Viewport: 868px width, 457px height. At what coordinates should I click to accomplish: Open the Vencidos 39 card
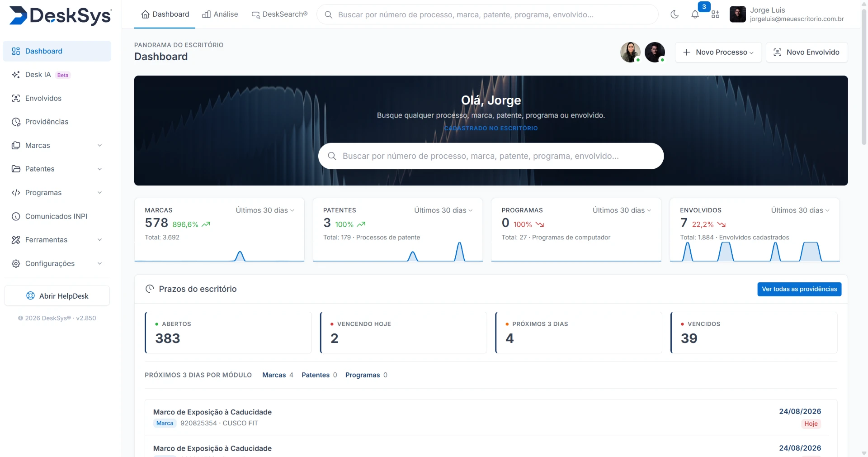click(x=754, y=333)
